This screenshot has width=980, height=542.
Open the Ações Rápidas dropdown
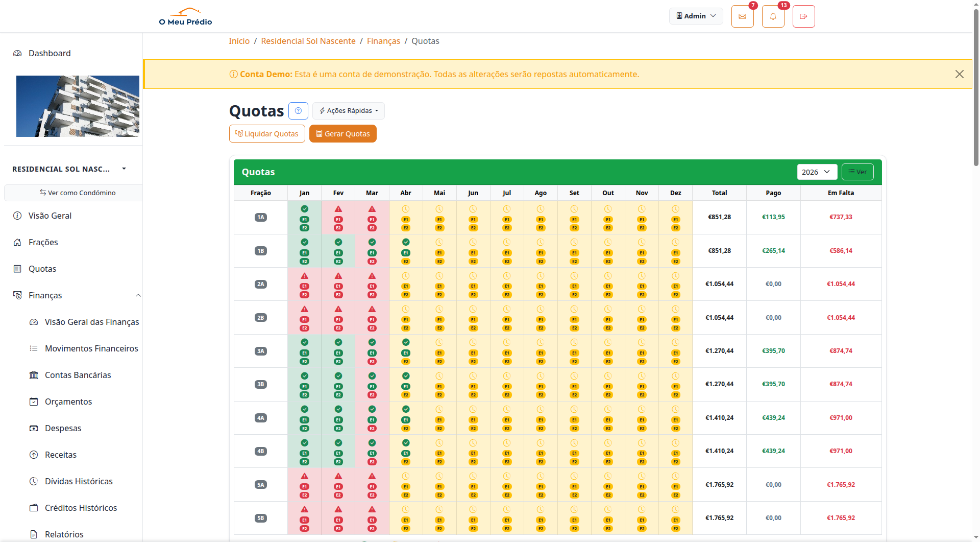[349, 111]
